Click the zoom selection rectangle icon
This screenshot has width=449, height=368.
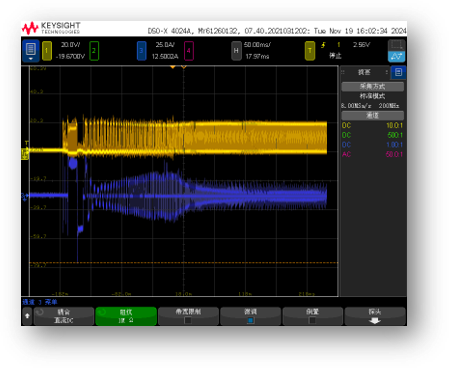coord(396,45)
